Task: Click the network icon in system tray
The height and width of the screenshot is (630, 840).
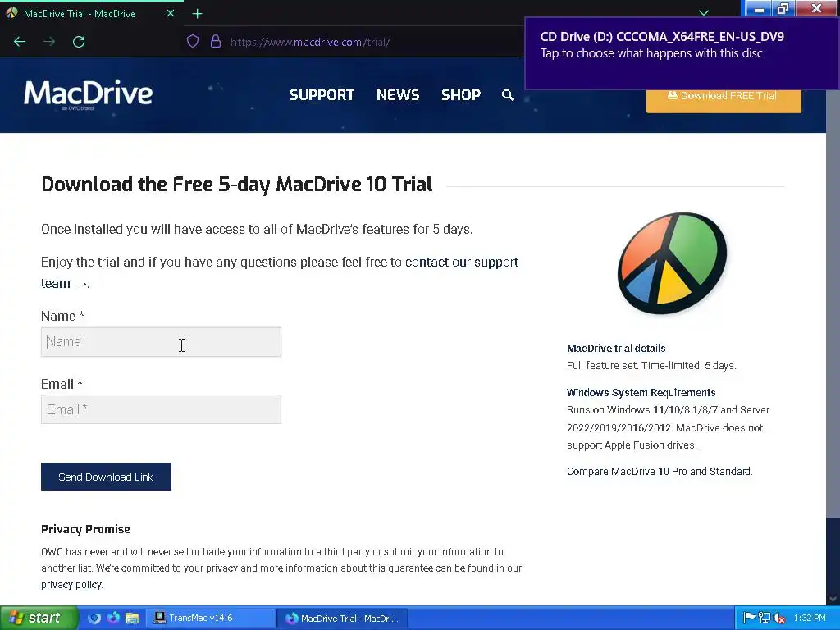Action: pyautogui.click(x=765, y=619)
